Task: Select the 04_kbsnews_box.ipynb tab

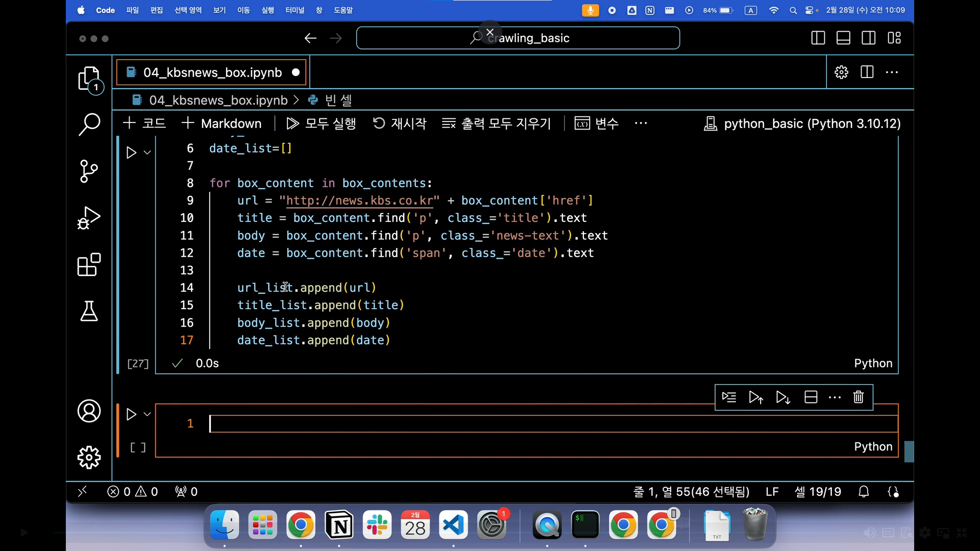Action: pos(212,72)
